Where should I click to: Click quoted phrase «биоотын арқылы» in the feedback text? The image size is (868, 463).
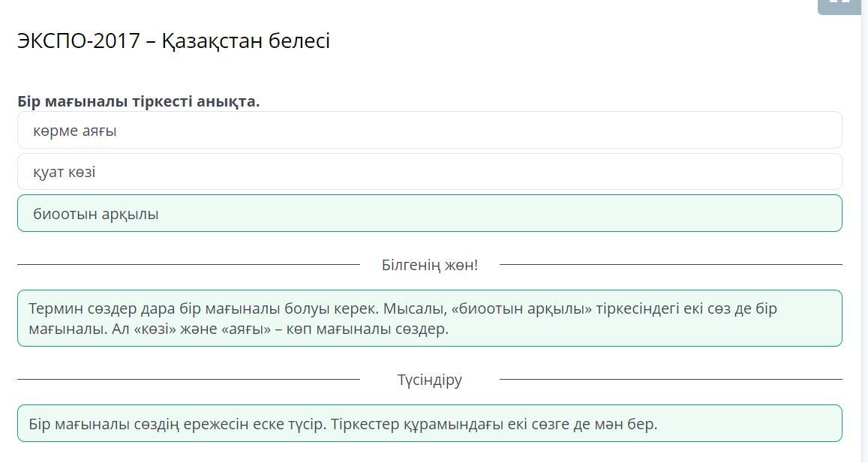524,308
